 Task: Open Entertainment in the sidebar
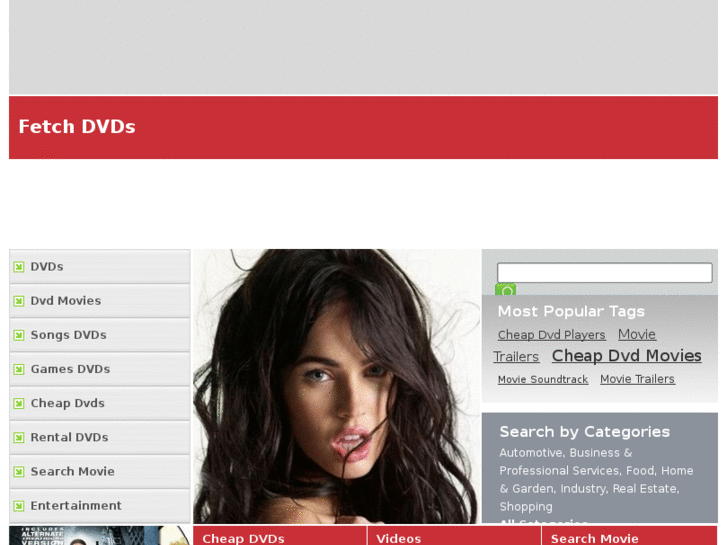100,506
